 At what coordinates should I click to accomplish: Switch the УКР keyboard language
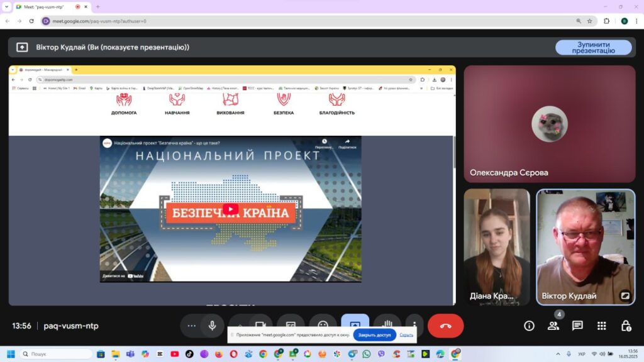click(582, 354)
